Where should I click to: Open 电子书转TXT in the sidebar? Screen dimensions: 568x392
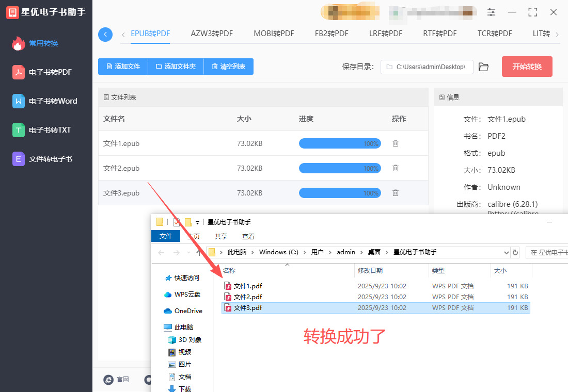(x=42, y=130)
